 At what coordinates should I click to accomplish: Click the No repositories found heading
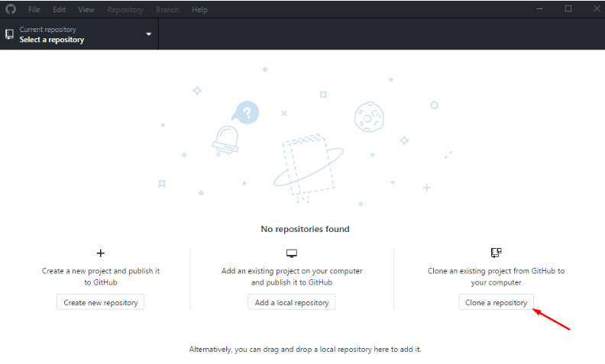(306, 229)
